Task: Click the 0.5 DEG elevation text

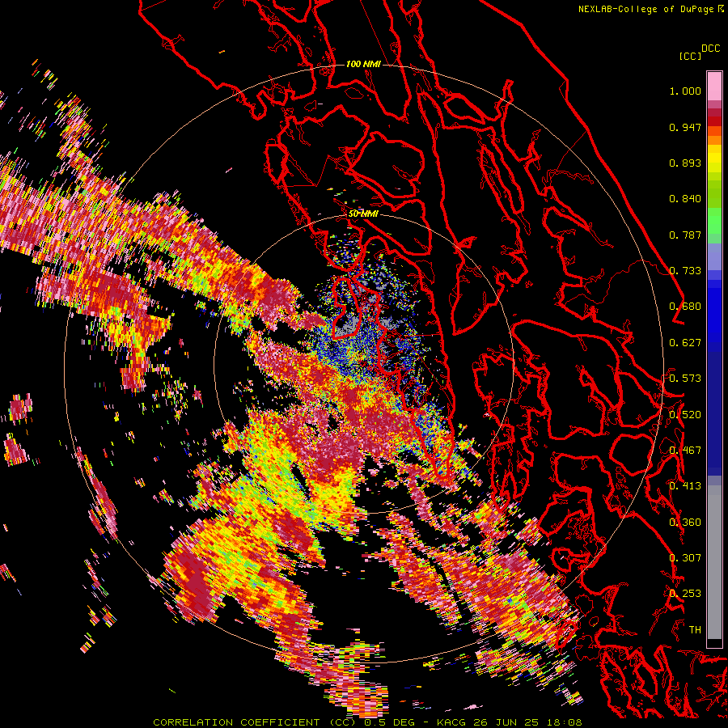Action: pyautogui.click(x=389, y=722)
